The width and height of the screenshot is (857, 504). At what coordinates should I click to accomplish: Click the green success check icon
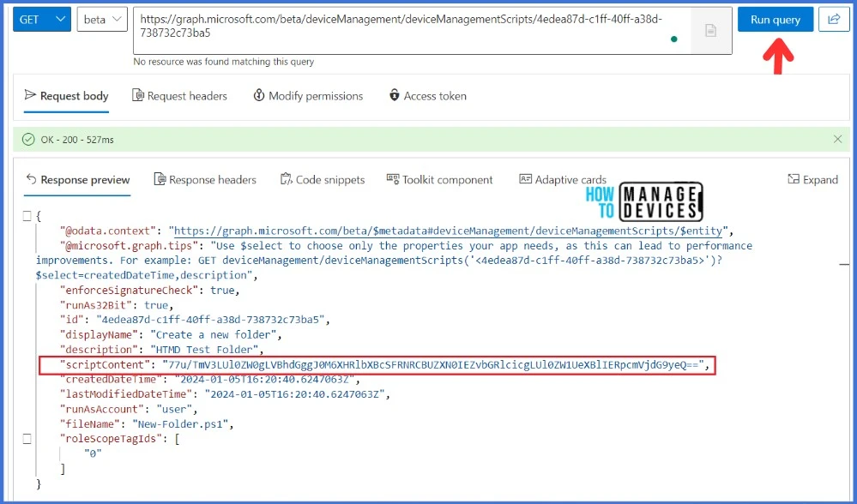click(28, 140)
